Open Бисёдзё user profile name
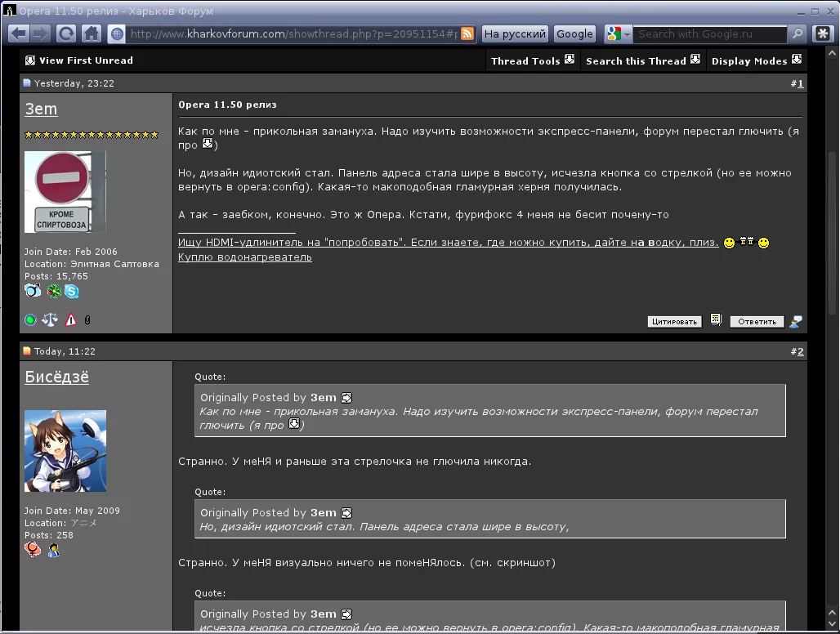This screenshot has height=634, width=840. (x=56, y=377)
